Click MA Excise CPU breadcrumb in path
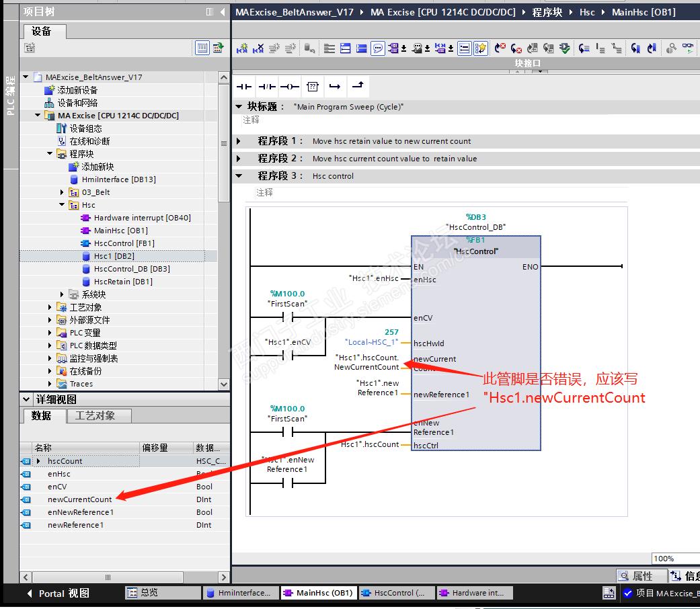 (443, 13)
